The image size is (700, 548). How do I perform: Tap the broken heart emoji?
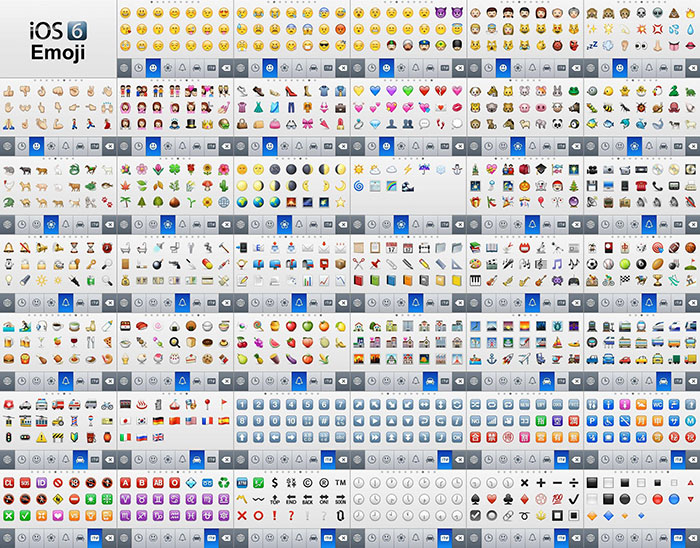(x=440, y=91)
